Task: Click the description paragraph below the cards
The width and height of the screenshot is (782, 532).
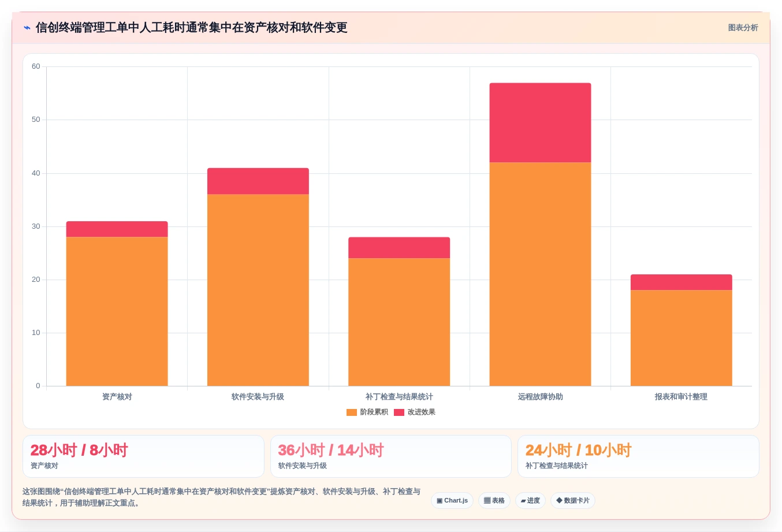Action: (222, 497)
